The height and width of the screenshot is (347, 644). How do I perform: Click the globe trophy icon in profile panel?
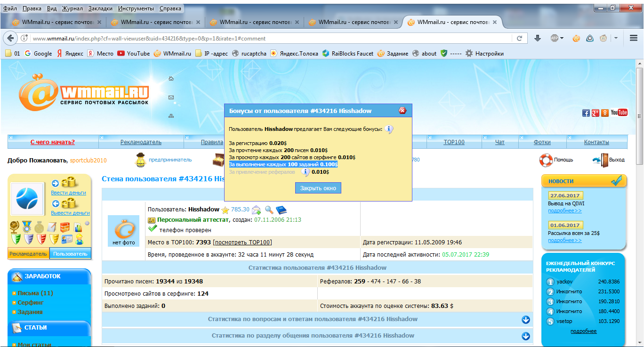15,227
